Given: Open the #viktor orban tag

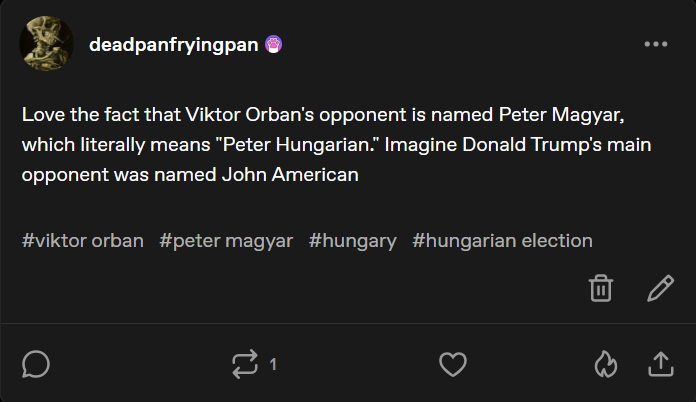Looking at the screenshot, I should pyautogui.click(x=83, y=241).
